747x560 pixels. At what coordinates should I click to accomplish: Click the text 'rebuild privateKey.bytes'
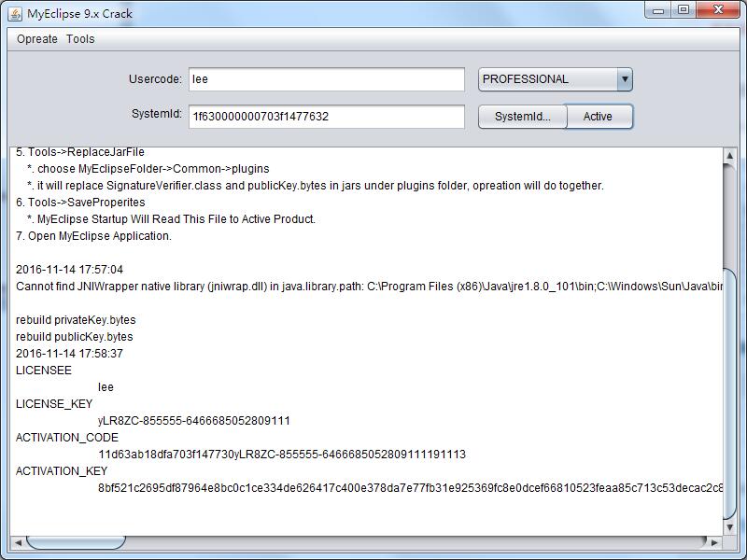pyautogui.click(x=76, y=320)
